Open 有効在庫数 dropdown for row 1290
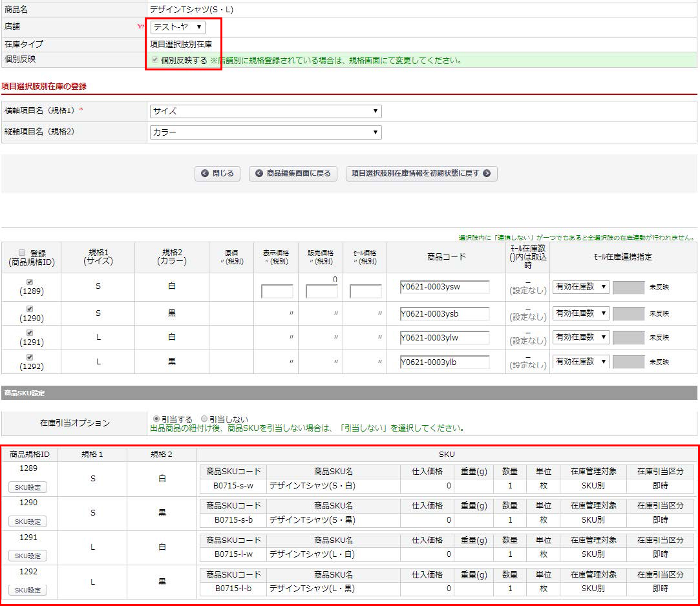 pyautogui.click(x=580, y=313)
